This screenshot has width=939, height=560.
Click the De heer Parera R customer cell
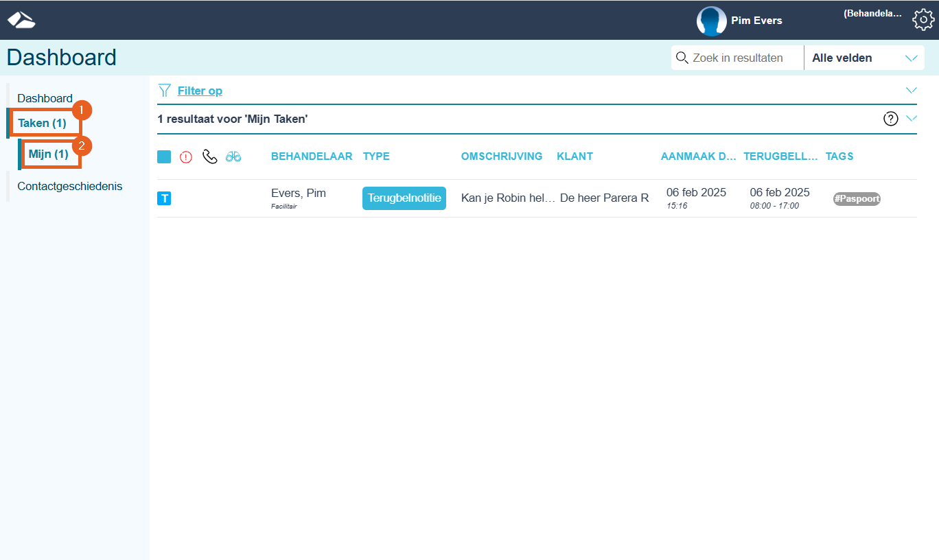[x=604, y=198]
